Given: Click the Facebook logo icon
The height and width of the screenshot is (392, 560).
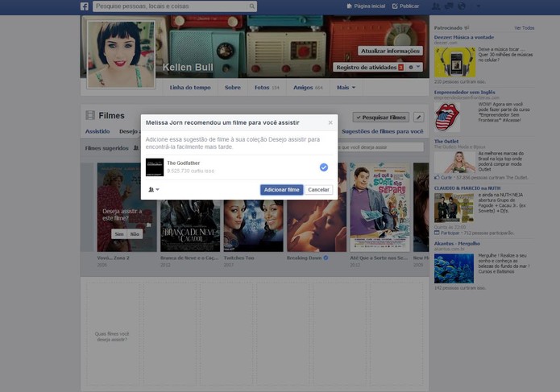Looking at the screenshot, I should 85,6.
